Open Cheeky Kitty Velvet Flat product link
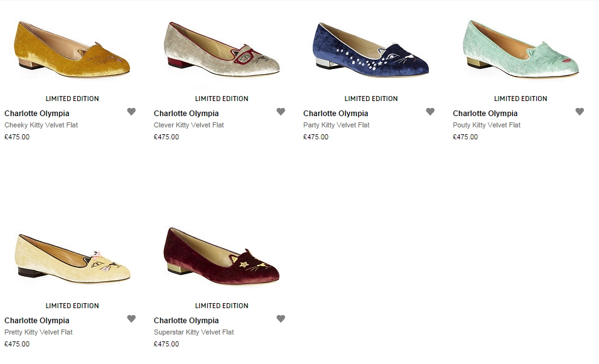 41,125
